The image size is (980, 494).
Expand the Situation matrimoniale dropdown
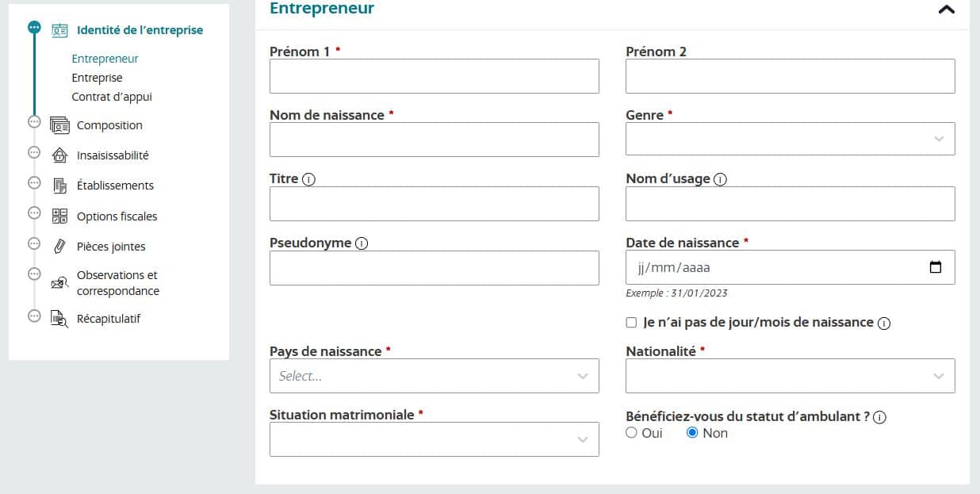click(434, 438)
